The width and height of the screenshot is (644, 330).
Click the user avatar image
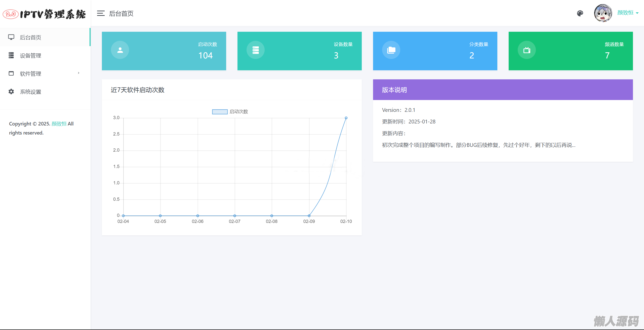click(603, 13)
